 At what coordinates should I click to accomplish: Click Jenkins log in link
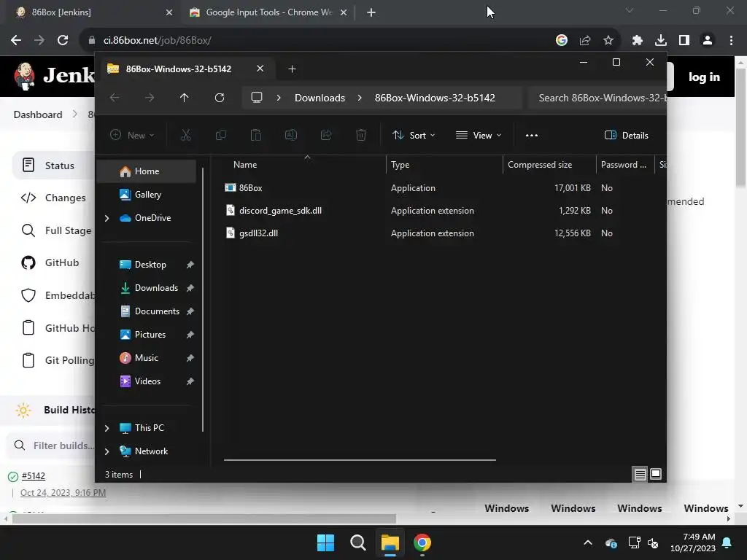click(704, 77)
